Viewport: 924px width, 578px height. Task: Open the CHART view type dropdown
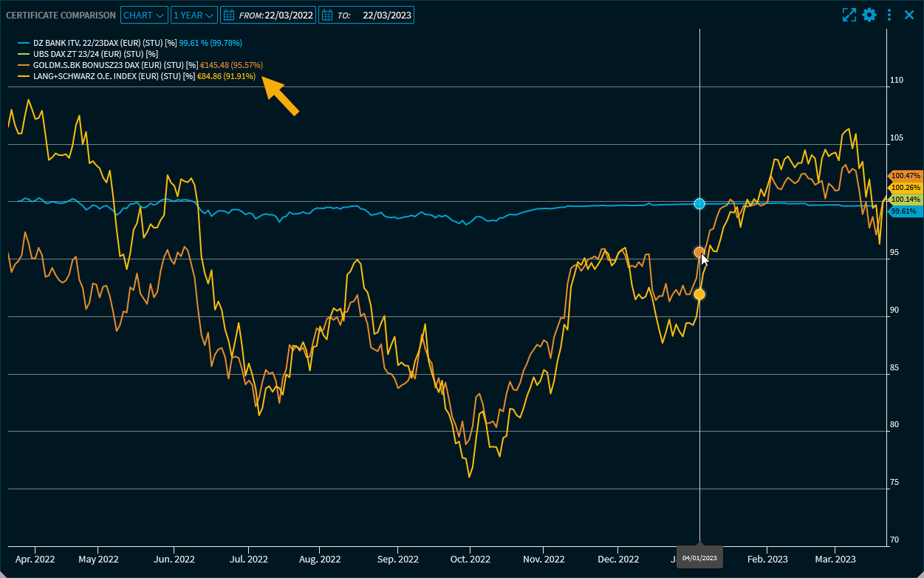coord(143,15)
